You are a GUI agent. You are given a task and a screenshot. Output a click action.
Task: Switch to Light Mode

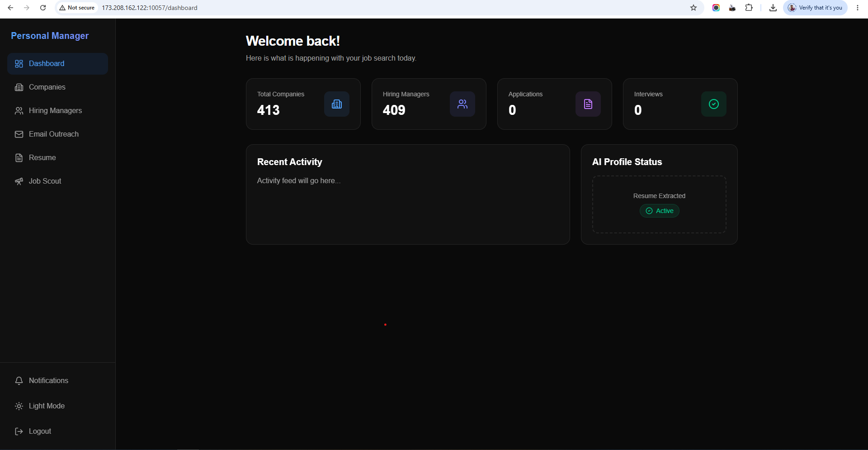(x=57, y=406)
